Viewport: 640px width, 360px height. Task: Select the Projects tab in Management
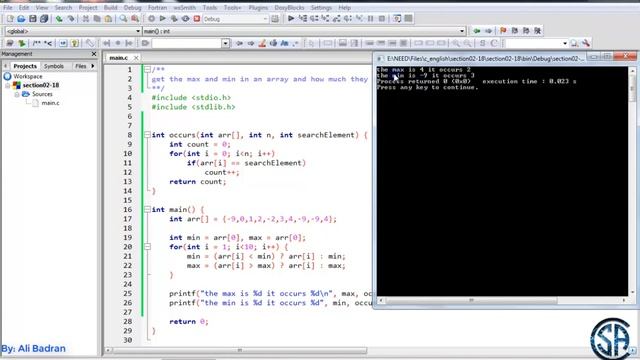click(25, 66)
